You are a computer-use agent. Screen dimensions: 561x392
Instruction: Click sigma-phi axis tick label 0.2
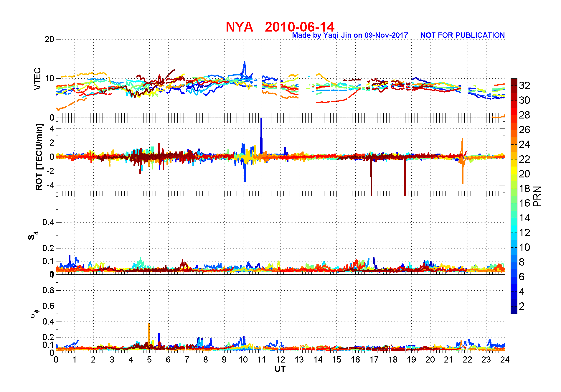click(x=48, y=337)
